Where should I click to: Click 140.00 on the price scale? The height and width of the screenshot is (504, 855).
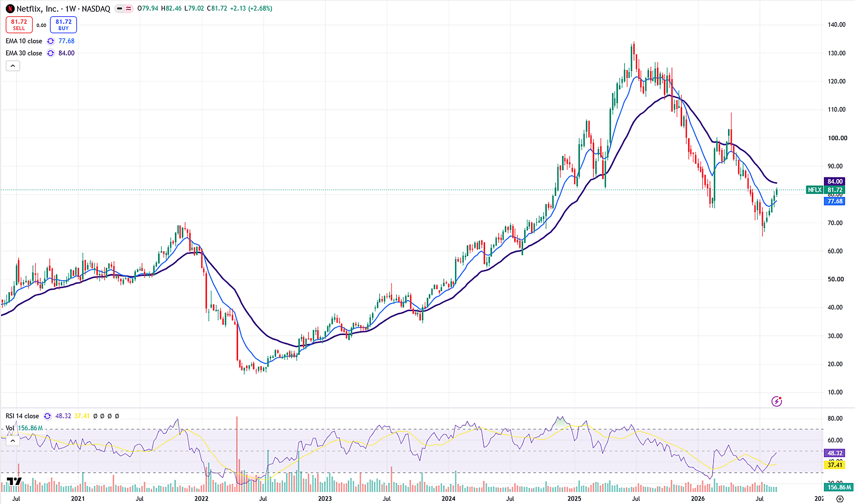pos(837,24)
